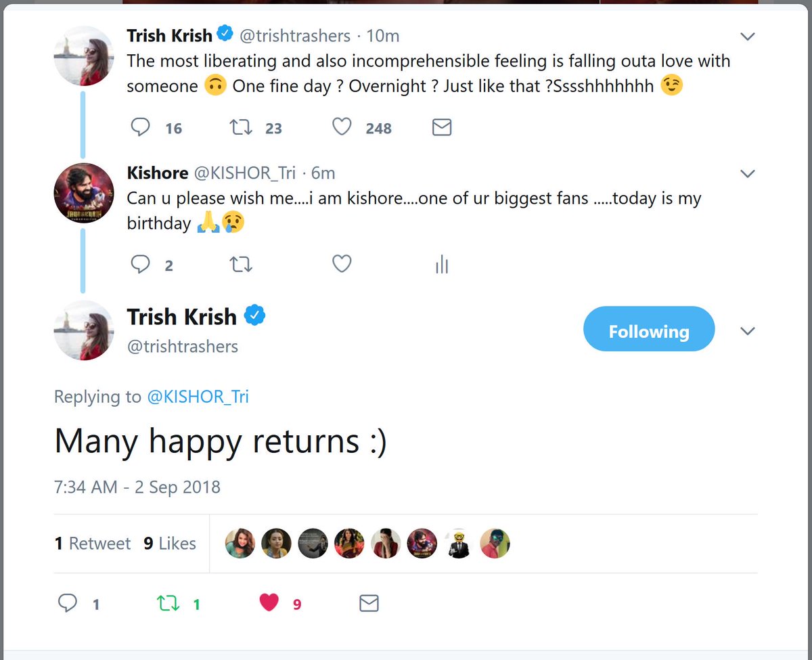This screenshot has height=660, width=812.
Task: Retweet Kishore's birthday request tweet
Action: tap(242, 265)
